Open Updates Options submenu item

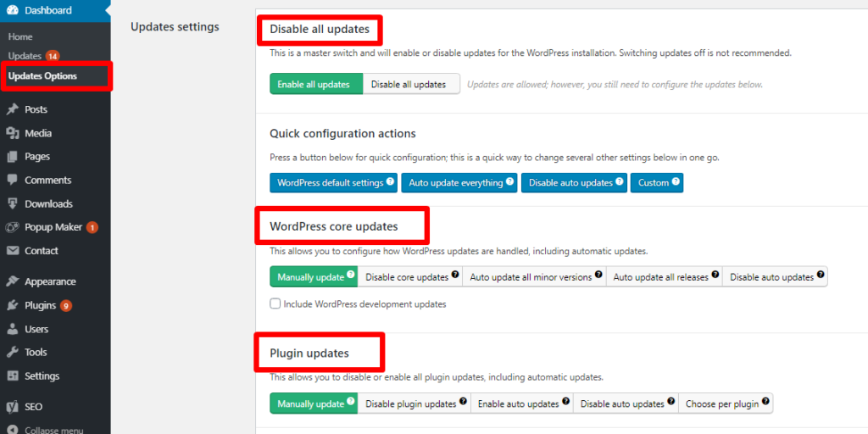(x=42, y=75)
